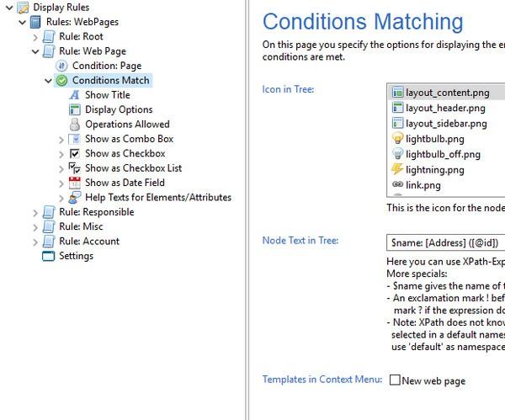Click the Settings node icon
This screenshot has width=505, height=420.
[x=49, y=256]
